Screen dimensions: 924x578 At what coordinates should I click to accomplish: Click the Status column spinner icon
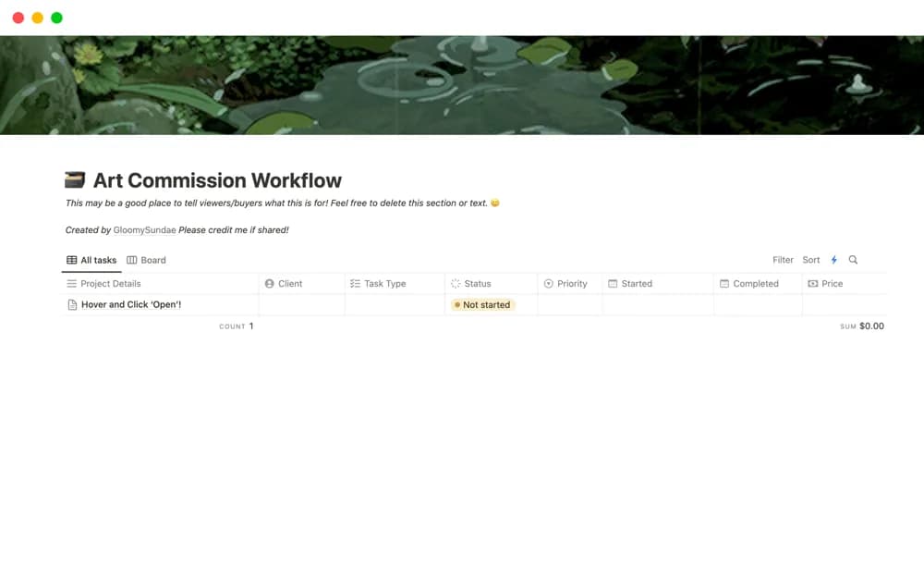point(456,284)
